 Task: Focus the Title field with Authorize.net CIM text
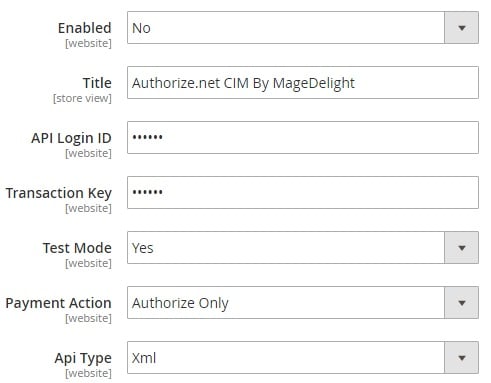pos(303,83)
